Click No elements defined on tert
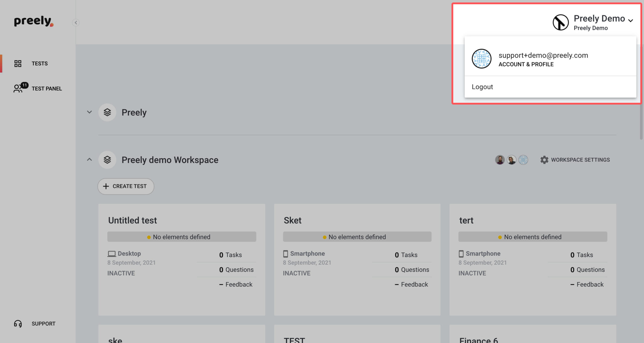644x343 pixels. click(x=533, y=237)
